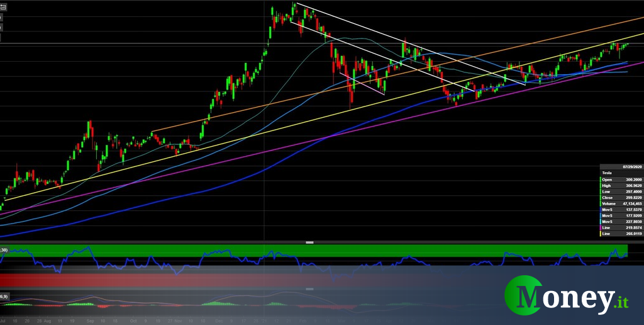This screenshot has width=644, height=325.
Task: Click the chart settings icon in top-left corner
Action: pyautogui.click(x=2, y=7)
